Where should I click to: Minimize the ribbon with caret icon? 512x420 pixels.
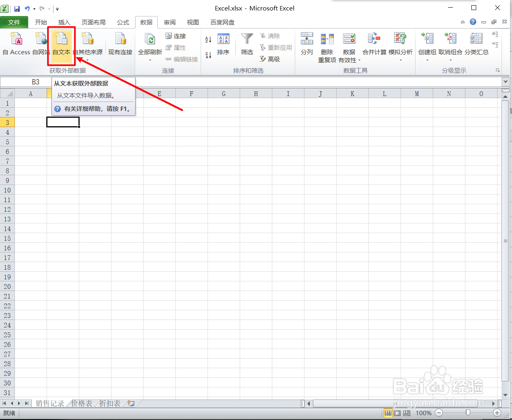click(x=463, y=22)
